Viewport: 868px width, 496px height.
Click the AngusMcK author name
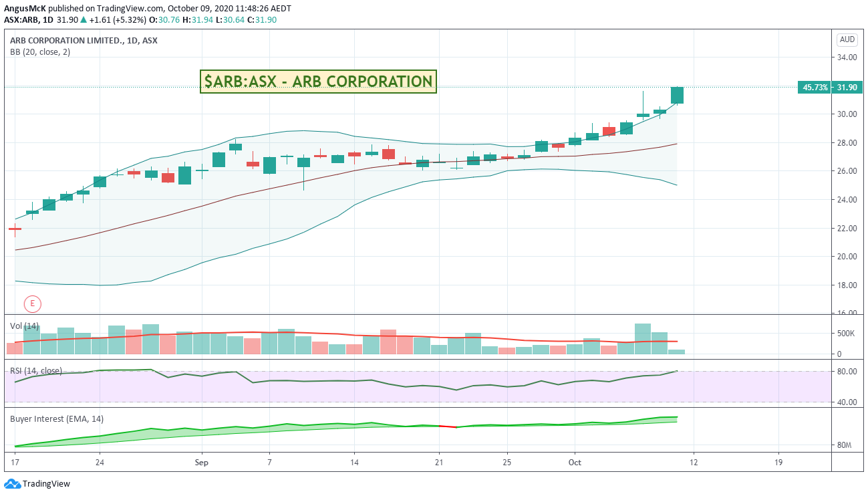tap(25, 9)
